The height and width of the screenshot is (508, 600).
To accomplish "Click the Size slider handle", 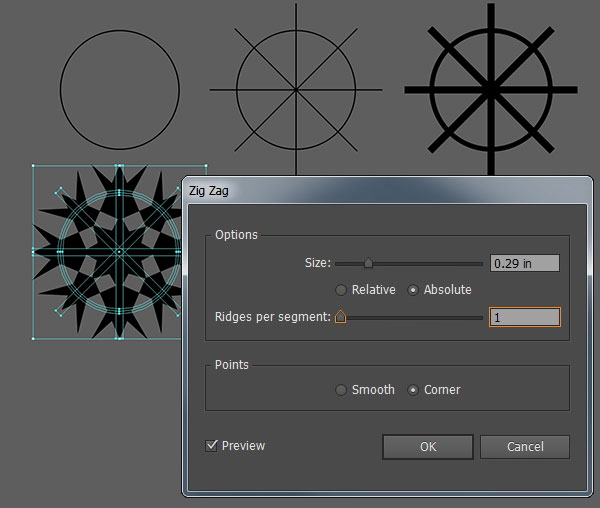I will (x=368, y=264).
